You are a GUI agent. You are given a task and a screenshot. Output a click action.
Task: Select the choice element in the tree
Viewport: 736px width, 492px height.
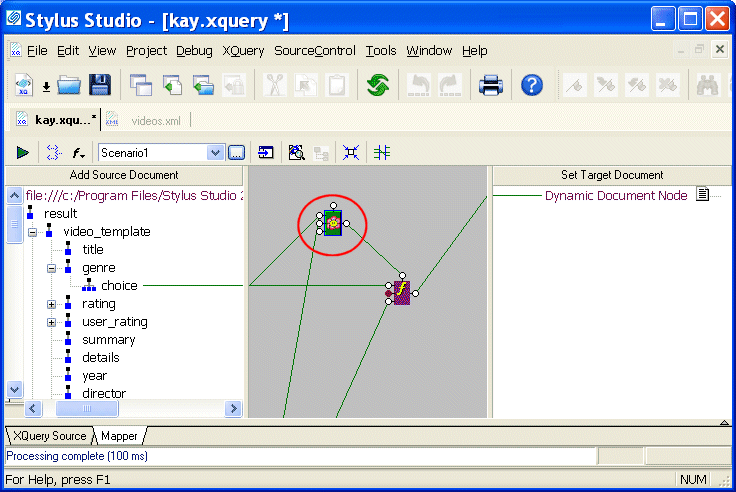point(119,286)
